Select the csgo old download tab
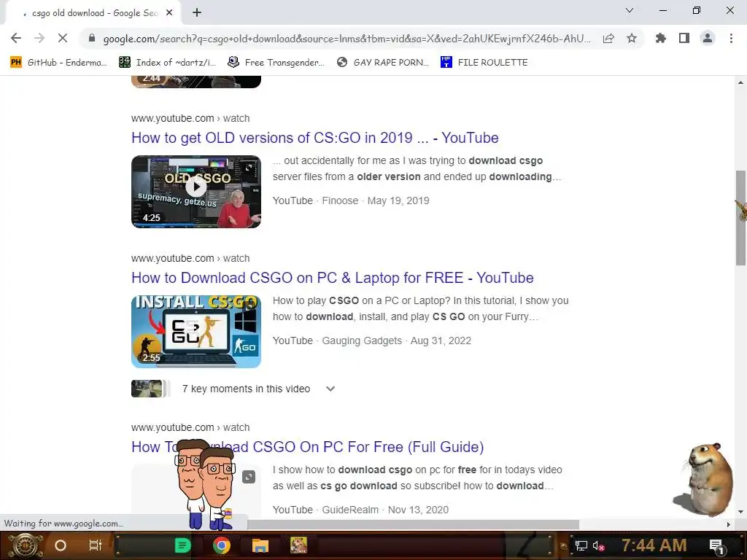The image size is (747, 560). 93,13
